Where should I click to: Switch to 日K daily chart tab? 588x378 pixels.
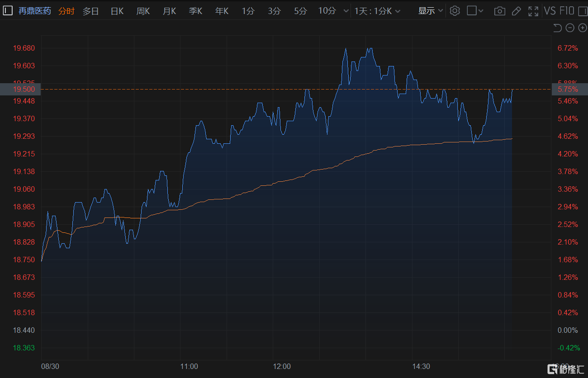117,11
